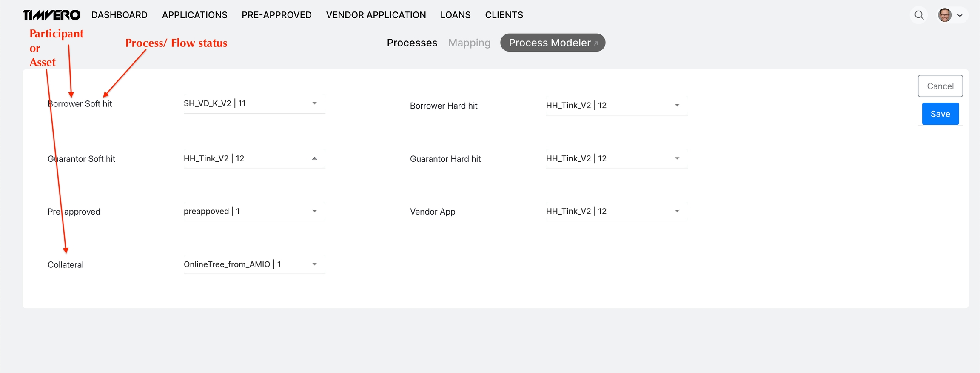This screenshot has height=373, width=980.
Task: Open the Applications menu item
Action: coord(194,15)
